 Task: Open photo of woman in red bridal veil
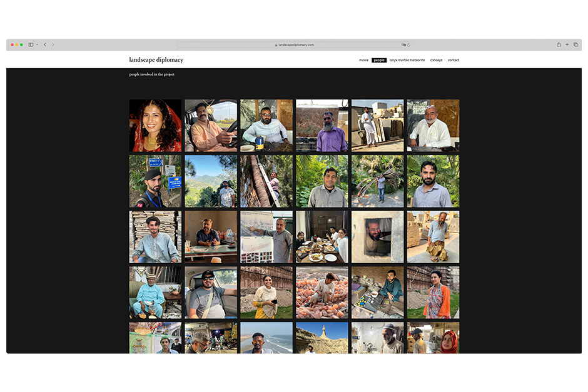155,126
